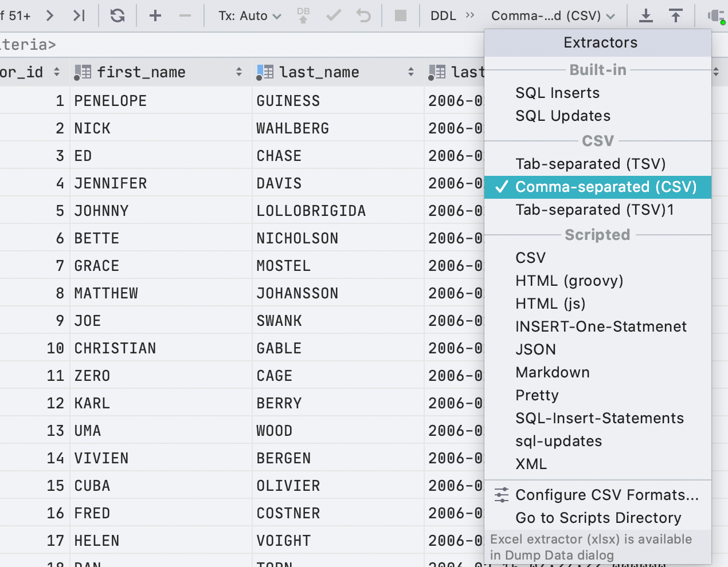Viewport: 728px width, 567px height.
Task: Pick scripted CSV extractor
Action: tap(598, 258)
